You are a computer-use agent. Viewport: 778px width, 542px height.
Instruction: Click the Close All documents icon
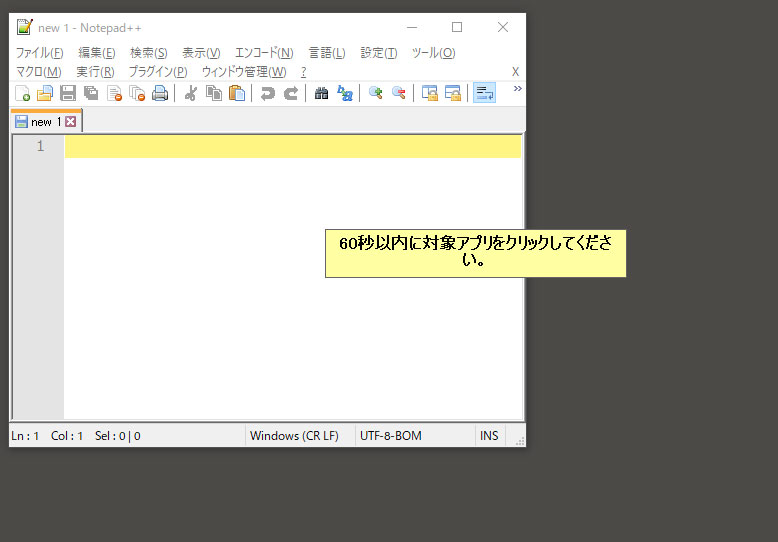[137, 93]
